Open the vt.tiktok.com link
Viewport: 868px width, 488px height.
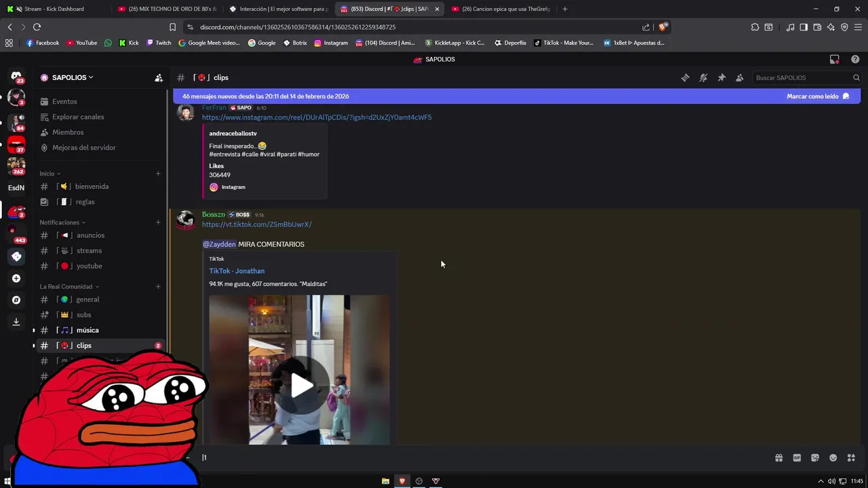[x=256, y=224]
